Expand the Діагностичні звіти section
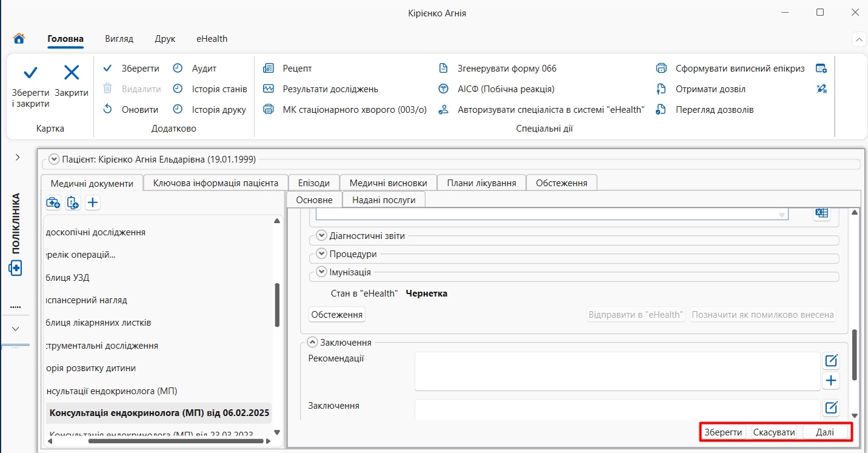 pos(322,236)
